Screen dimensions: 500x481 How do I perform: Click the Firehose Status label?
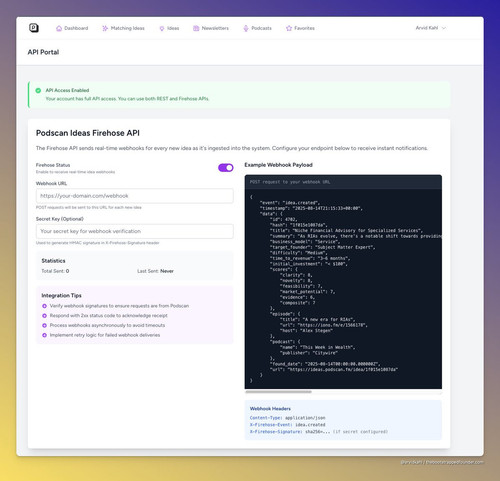53,165
